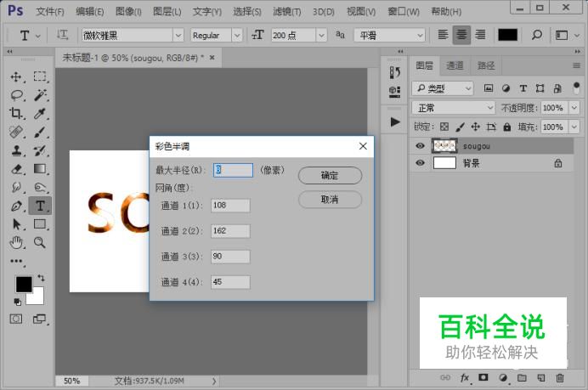
Task: Toggle the type layer filter
Action: (x=523, y=88)
